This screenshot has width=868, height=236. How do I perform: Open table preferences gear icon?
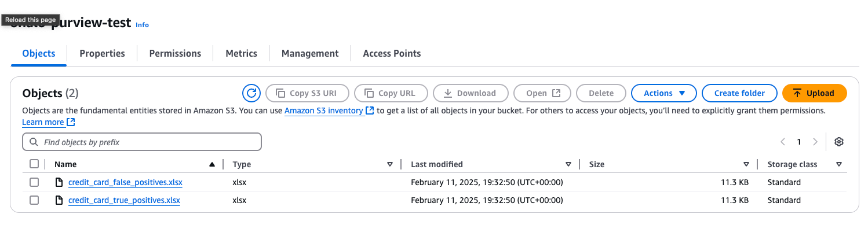click(x=838, y=142)
